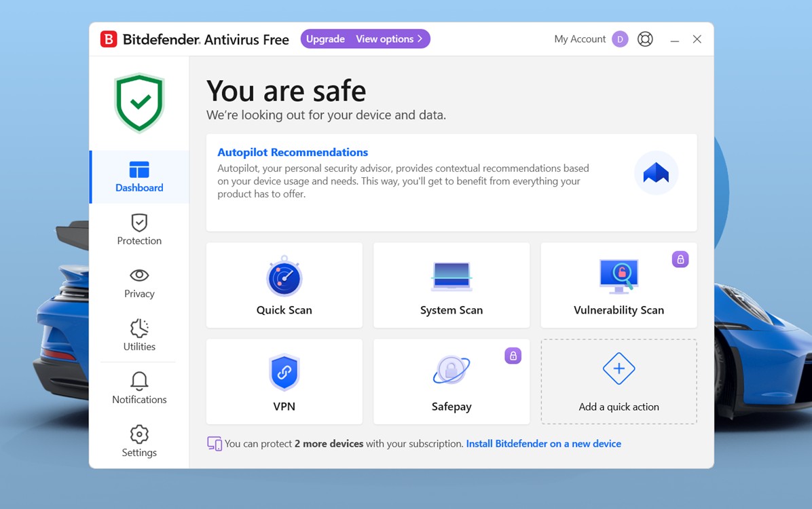Click the lock badge on Safepay

513,355
